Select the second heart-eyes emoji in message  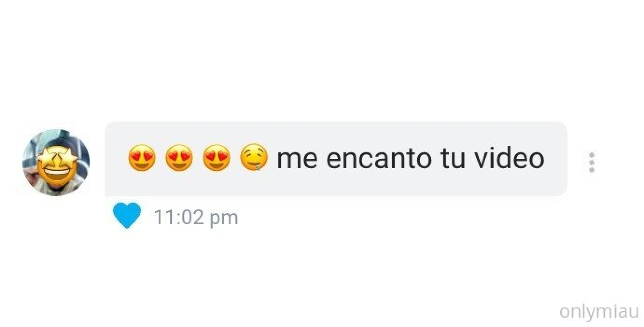[x=179, y=158]
